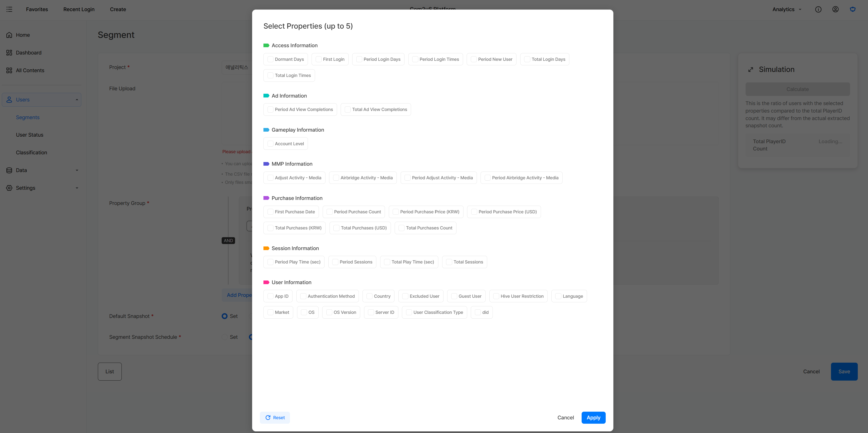
Task: Check Airbridge Activity - Media
Action: pyautogui.click(x=336, y=178)
